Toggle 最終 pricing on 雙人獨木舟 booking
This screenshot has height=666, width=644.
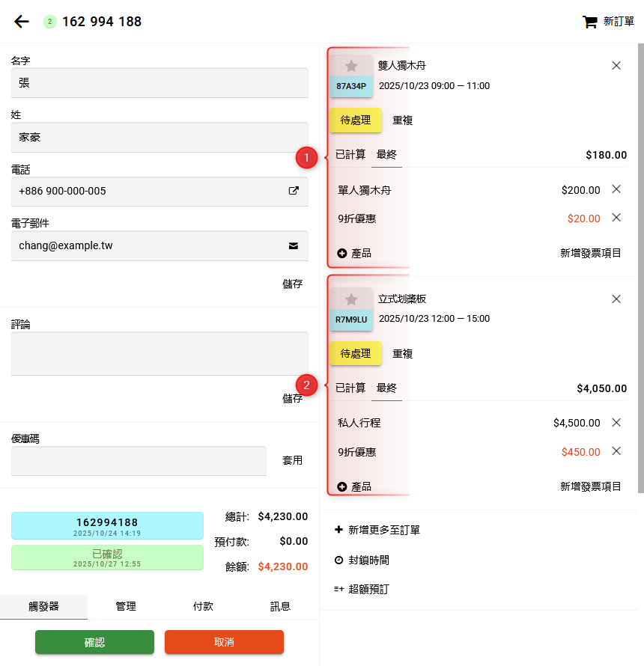tap(386, 155)
